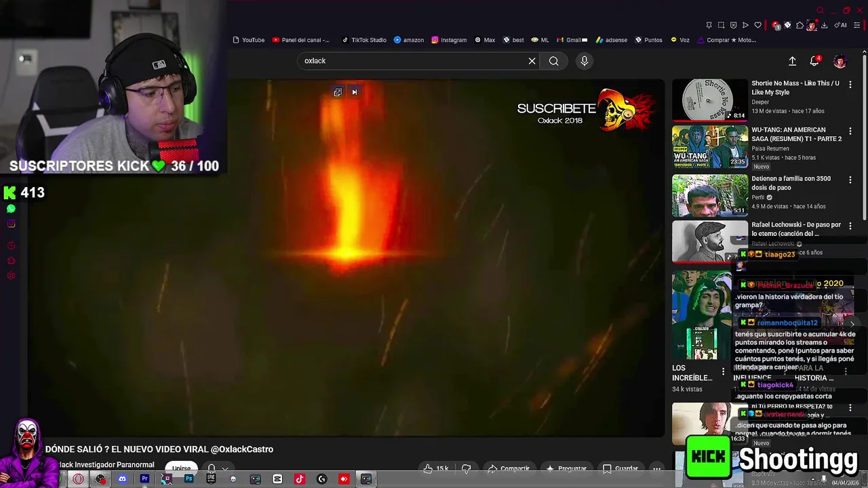Open Photoshop in taskbar

(189, 479)
